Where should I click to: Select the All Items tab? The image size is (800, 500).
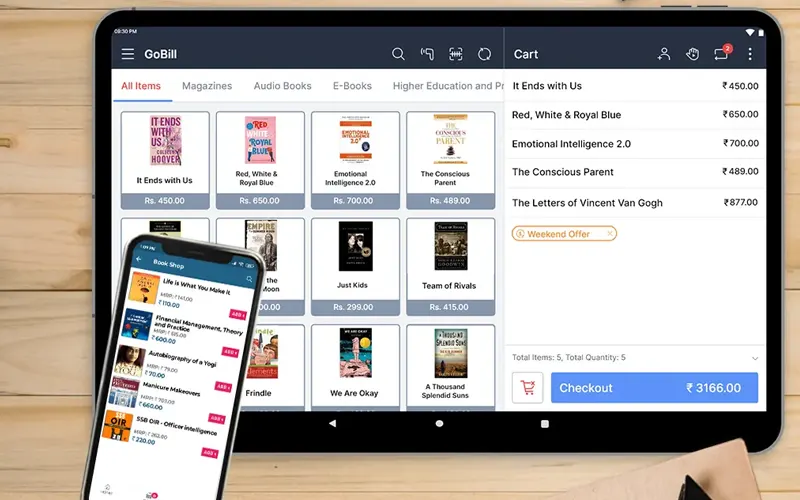coord(141,86)
